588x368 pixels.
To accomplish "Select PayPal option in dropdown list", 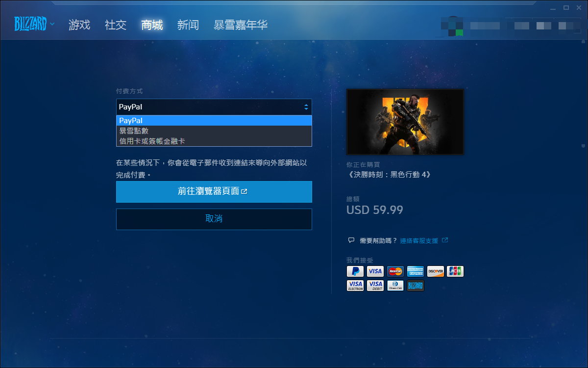I will point(214,121).
